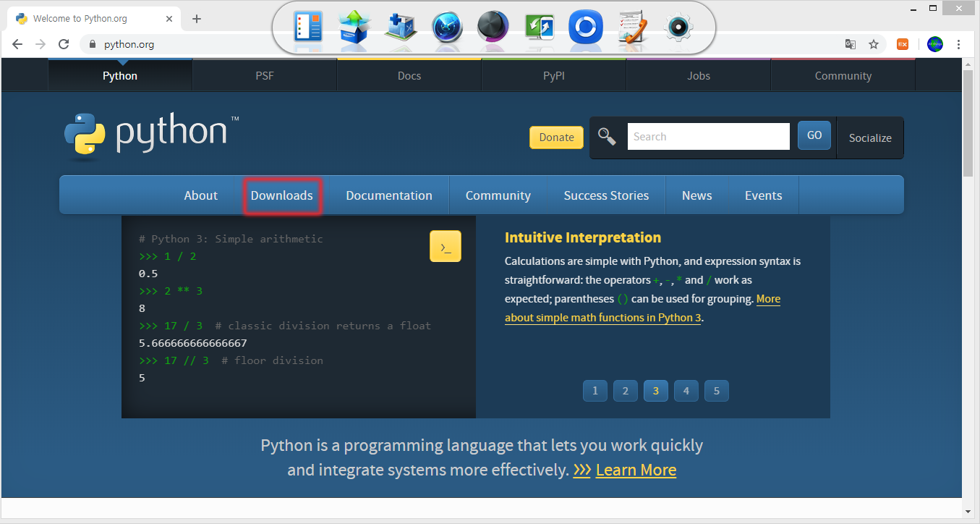Open the globe profile avatar
This screenshot has width=980, height=524.
(935, 44)
